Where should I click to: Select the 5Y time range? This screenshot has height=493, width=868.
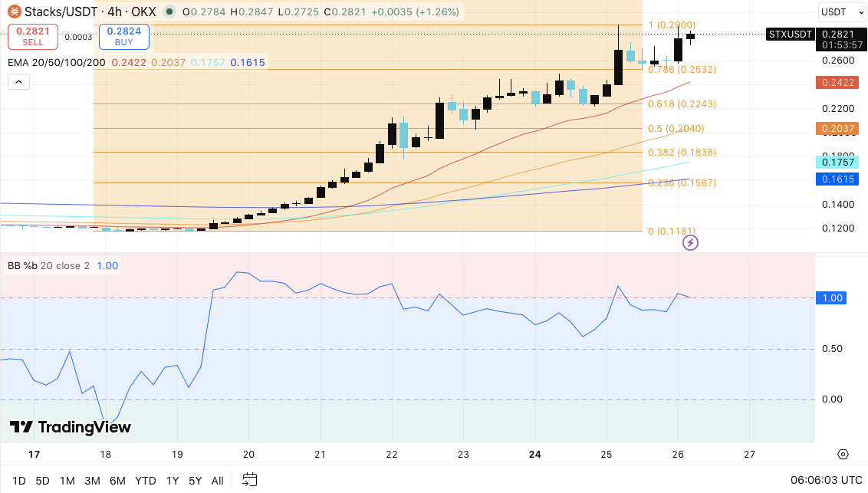tap(195, 480)
